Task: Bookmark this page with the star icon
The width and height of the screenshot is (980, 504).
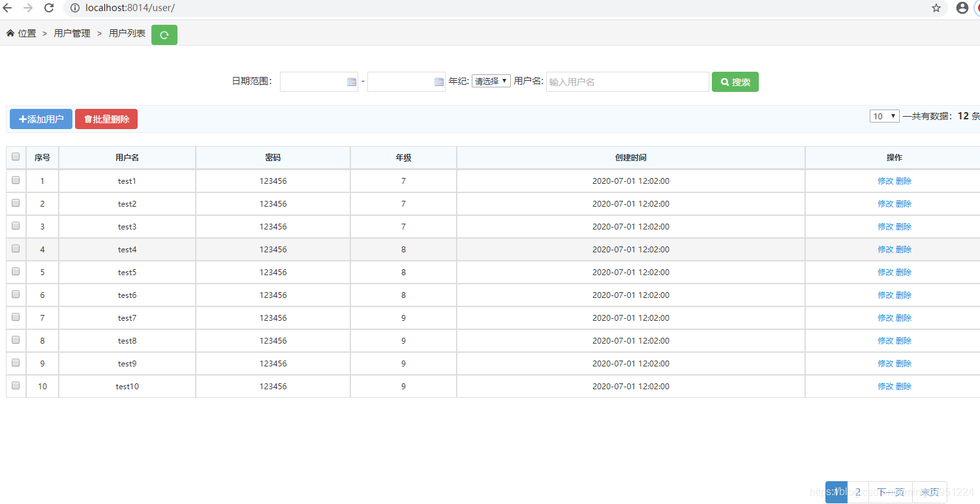Action: click(x=936, y=8)
